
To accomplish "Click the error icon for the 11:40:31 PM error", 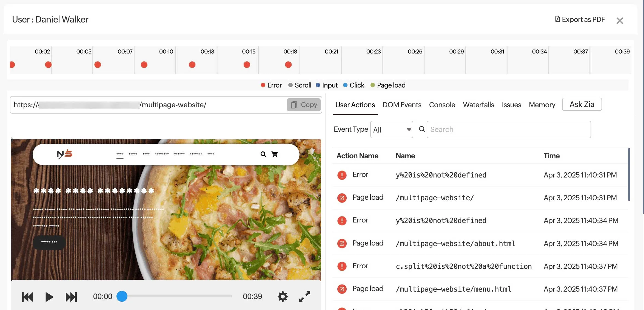I will pyautogui.click(x=342, y=175).
